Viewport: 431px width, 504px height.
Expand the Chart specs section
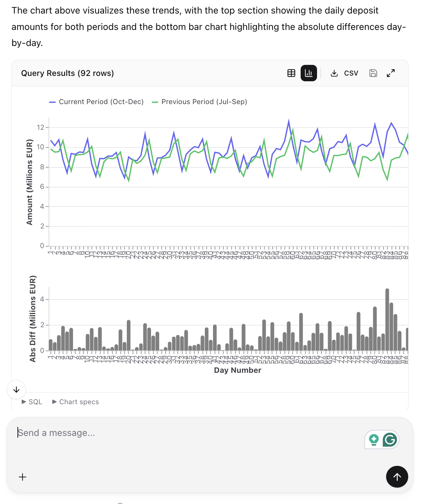76,402
